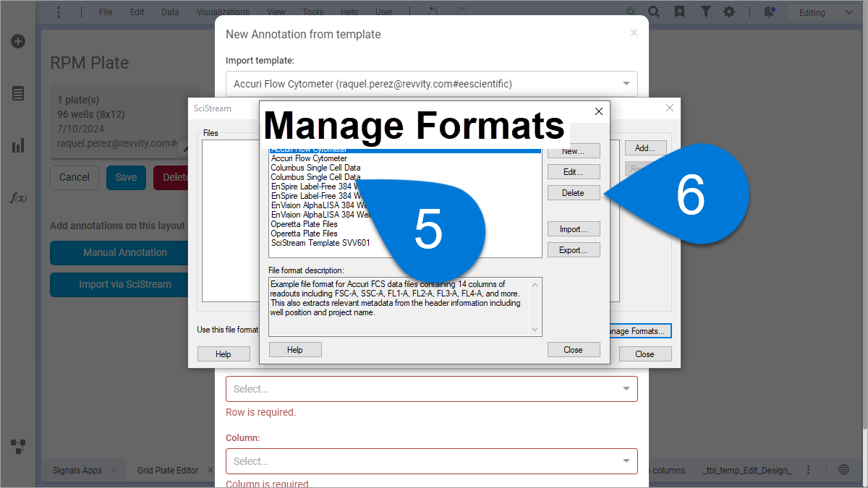Open the Edit menu

coord(137,12)
